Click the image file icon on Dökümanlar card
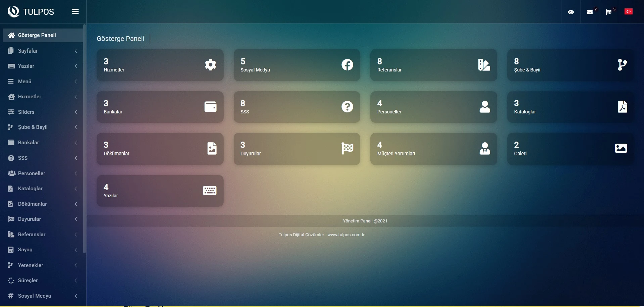 (x=212, y=148)
